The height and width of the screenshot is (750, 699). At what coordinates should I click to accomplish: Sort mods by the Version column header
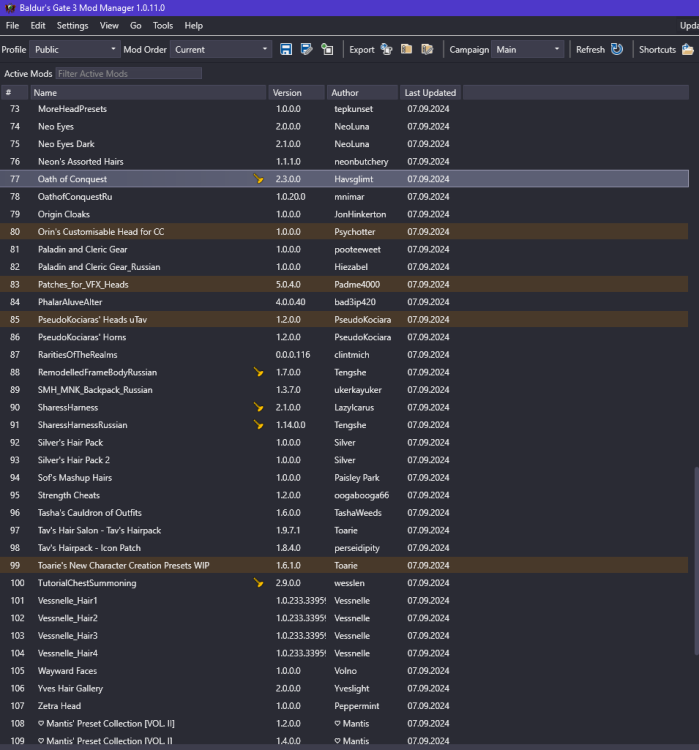(297, 93)
